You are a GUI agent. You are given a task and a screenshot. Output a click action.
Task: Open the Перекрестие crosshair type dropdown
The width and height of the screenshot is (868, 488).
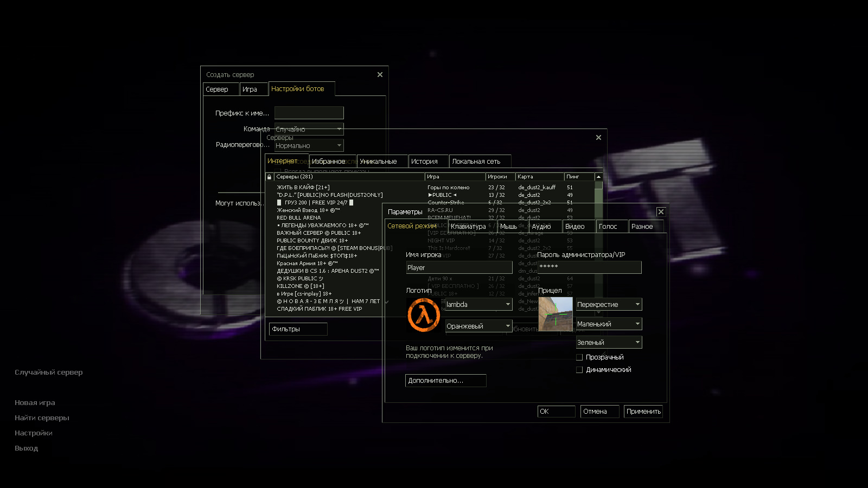(x=609, y=305)
